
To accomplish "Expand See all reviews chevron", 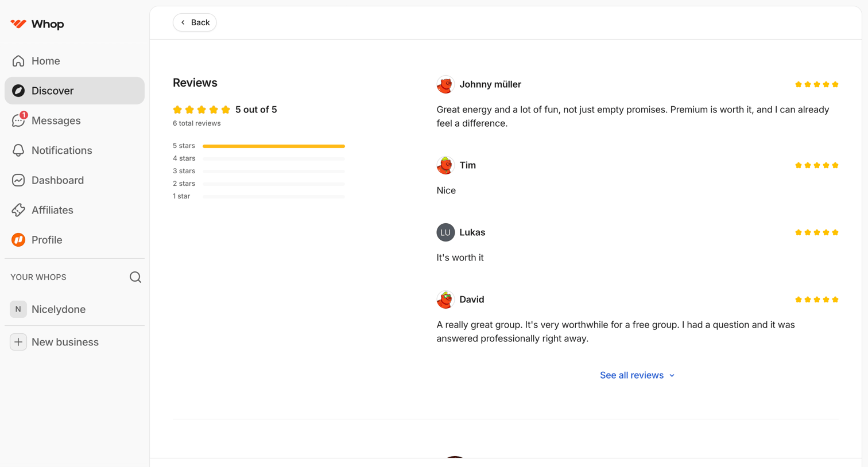I will (672, 376).
